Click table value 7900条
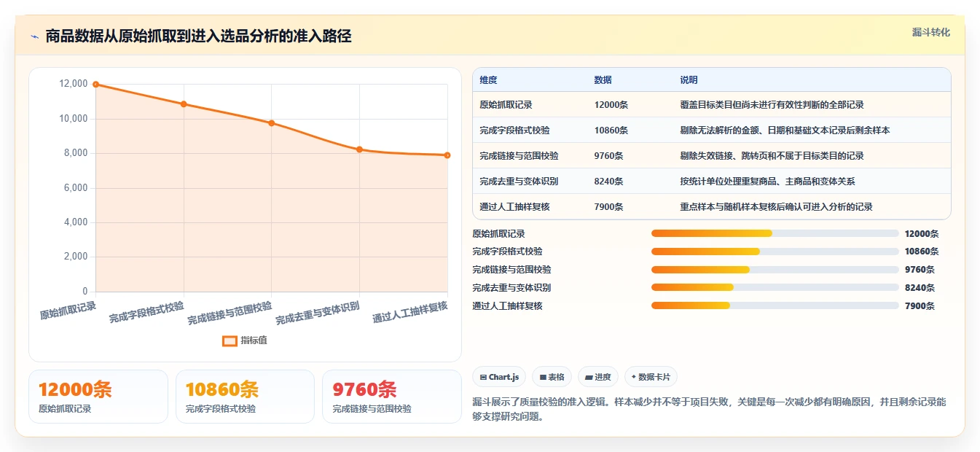The height and width of the screenshot is (452, 980). [608, 207]
